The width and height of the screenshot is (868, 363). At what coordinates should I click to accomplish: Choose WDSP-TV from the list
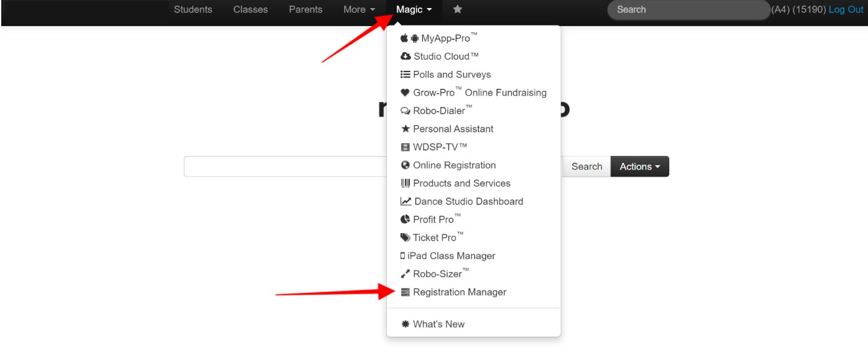coord(474,147)
